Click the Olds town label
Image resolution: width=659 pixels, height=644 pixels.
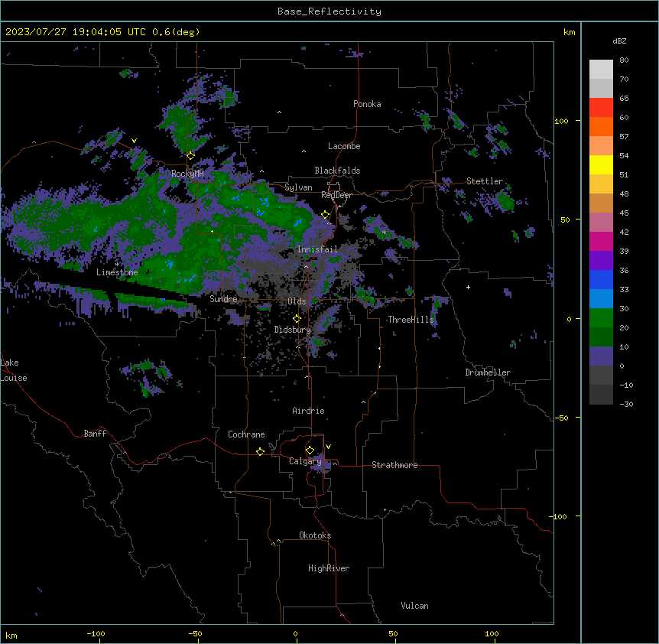(297, 301)
